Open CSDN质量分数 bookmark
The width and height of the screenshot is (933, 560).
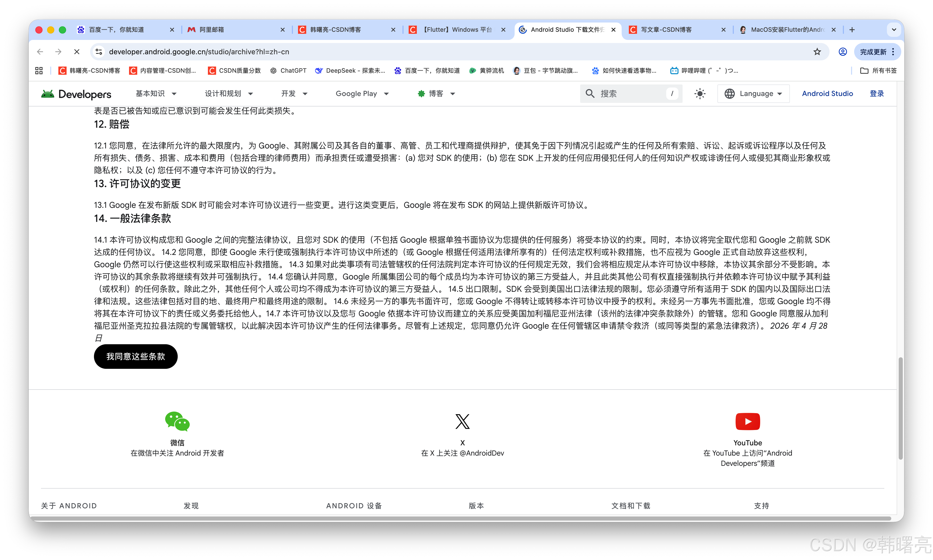[x=234, y=71]
